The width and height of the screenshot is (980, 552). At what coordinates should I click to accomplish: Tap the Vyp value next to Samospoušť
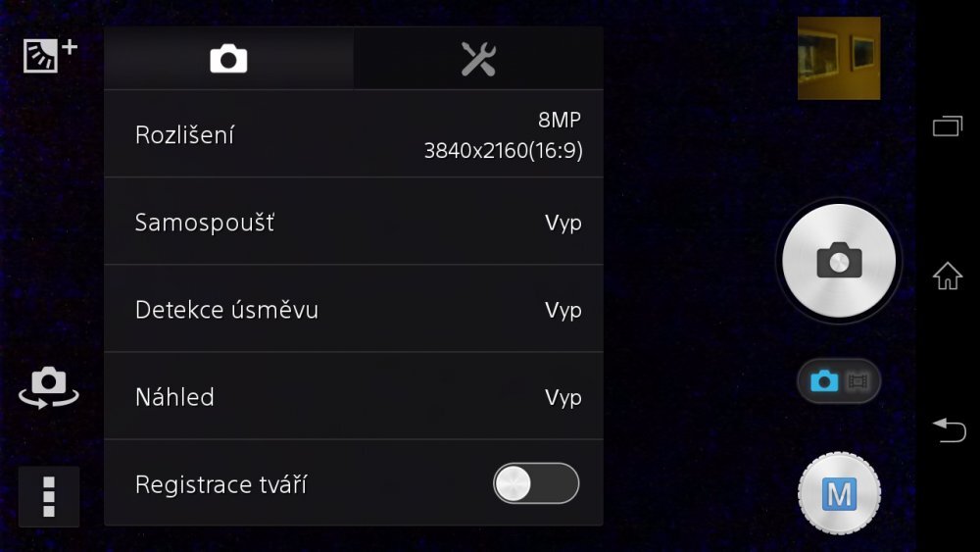pos(563,223)
